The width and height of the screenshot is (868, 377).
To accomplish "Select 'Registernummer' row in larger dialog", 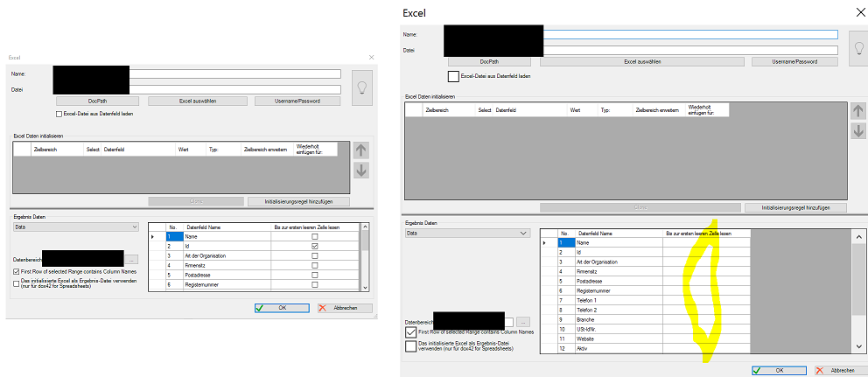I will (x=646, y=290).
